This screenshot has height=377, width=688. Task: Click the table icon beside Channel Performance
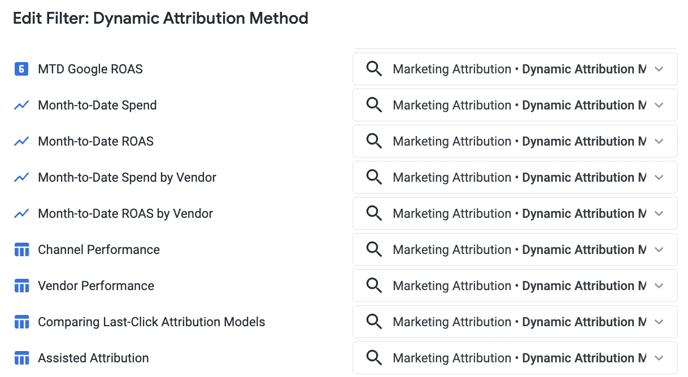(22, 250)
